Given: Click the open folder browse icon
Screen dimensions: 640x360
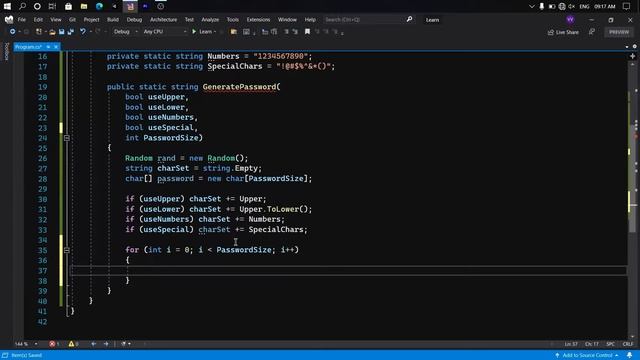Looking at the screenshot, I should (x=233, y=31).
